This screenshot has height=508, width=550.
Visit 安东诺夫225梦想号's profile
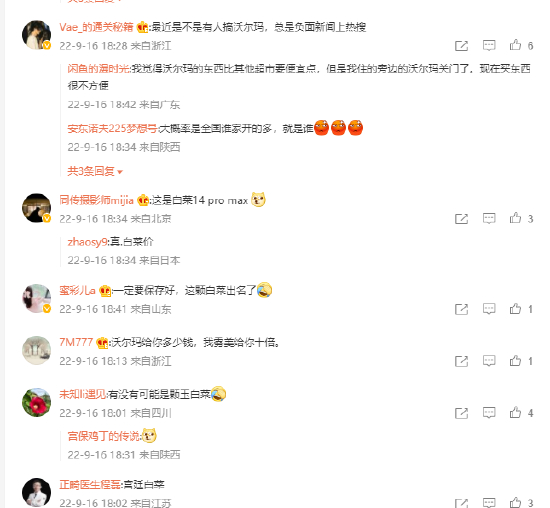112,129
